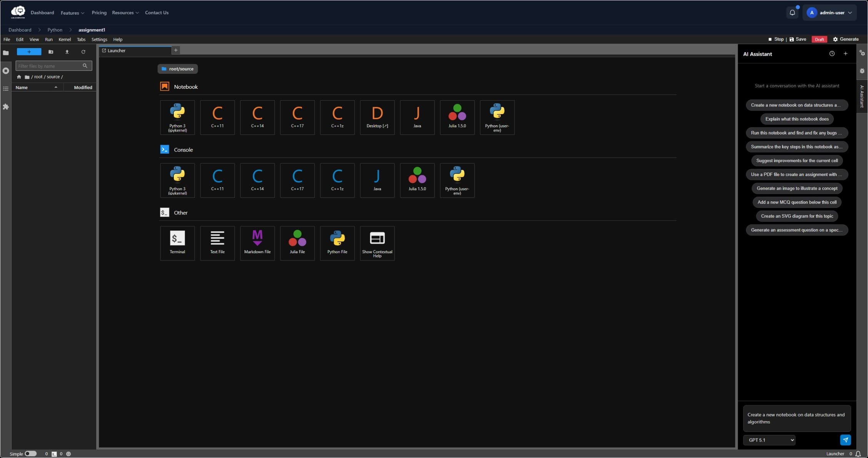Open the Settings menu
The width and height of the screenshot is (868, 458).
99,40
